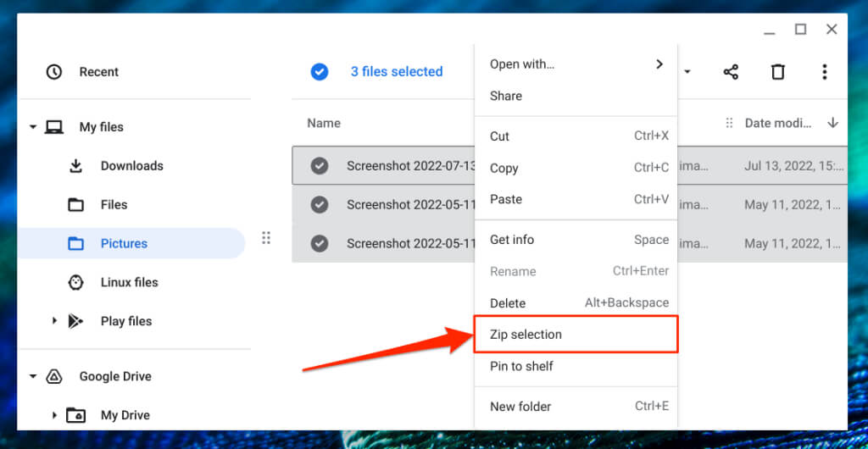The height and width of the screenshot is (449, 868).
Task: Click the trash delete icon
Action: (777, 72)
